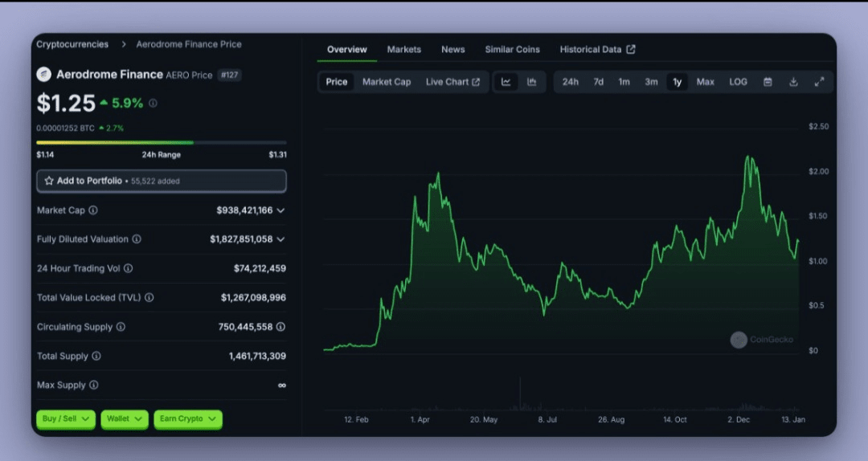Click 24 Hour Trading Vol info icon
Screen dimensions: 868x461
tap(128, 268)
